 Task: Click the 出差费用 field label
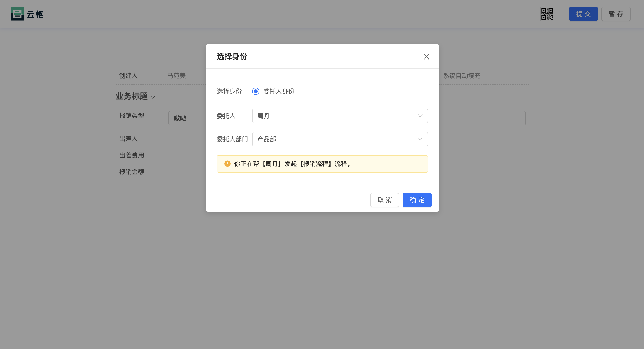[131, 155]
